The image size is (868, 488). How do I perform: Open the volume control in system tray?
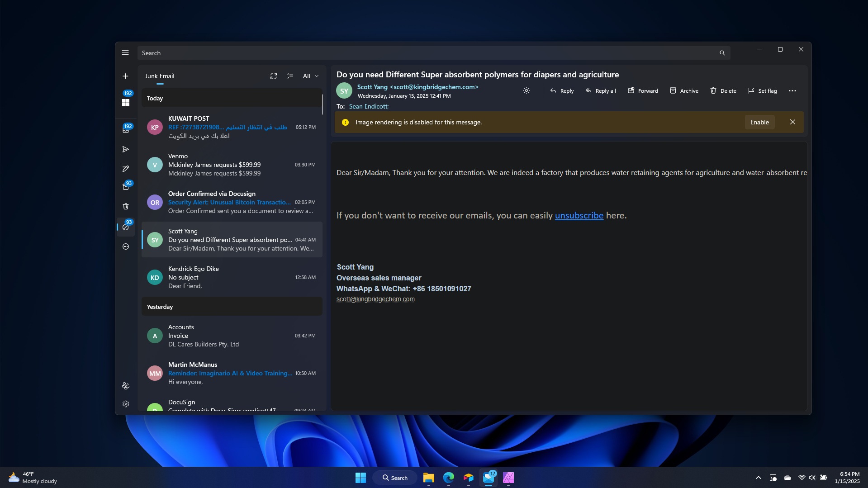point(812,478)
